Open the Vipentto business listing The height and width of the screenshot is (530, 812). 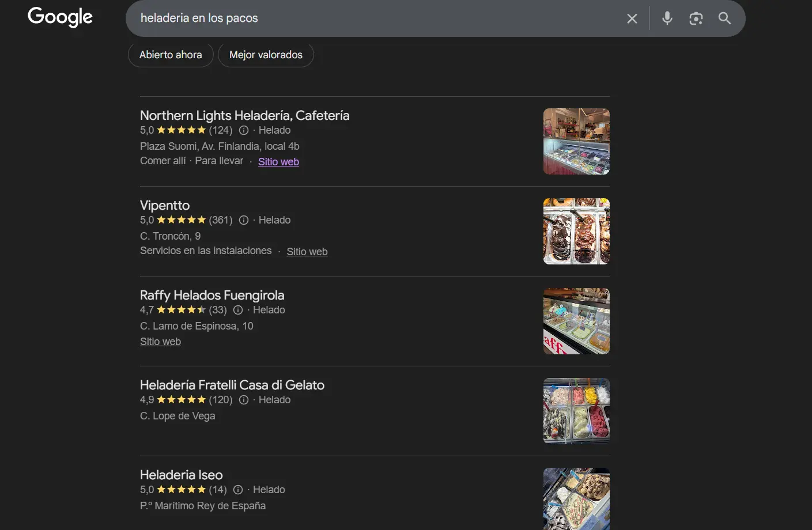tap(164, 205)
